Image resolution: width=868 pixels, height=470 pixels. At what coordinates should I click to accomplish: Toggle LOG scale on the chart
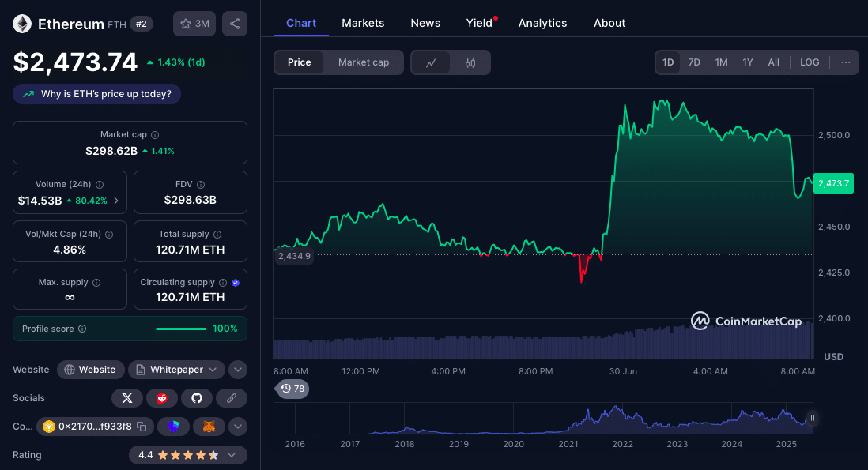tap(810, 62)
